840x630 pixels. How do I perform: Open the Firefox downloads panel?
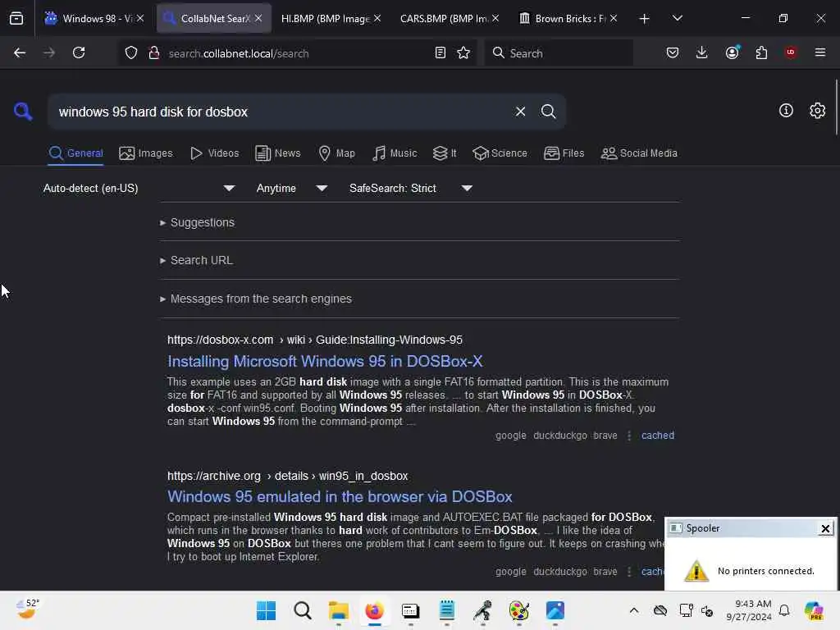pos(702,52)
